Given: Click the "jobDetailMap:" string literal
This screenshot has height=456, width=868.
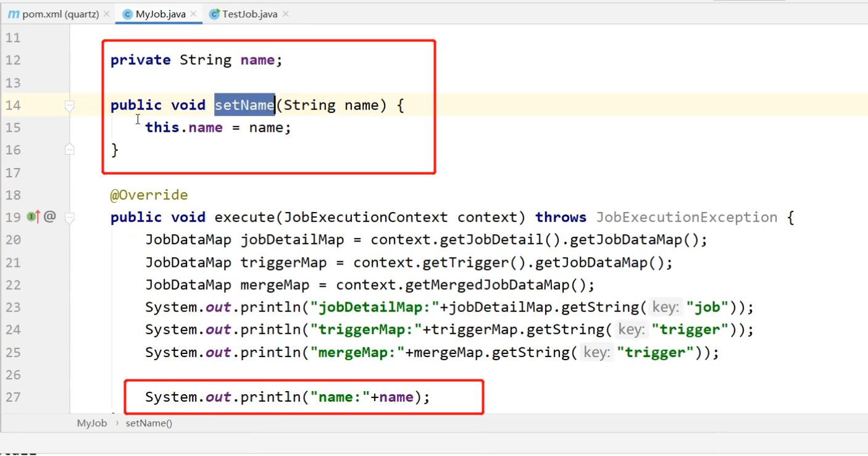Looking at the screenshot, I should [375, 307].
